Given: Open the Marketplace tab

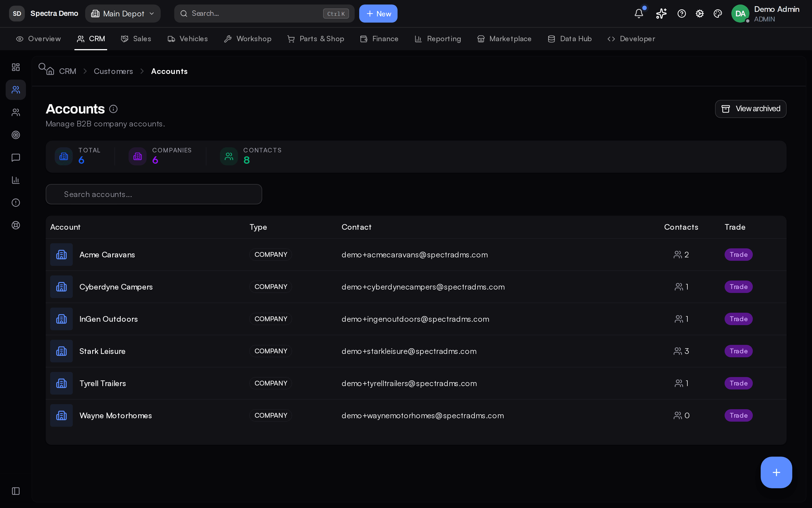Looking at the screenshot, I should coord(504,39).
